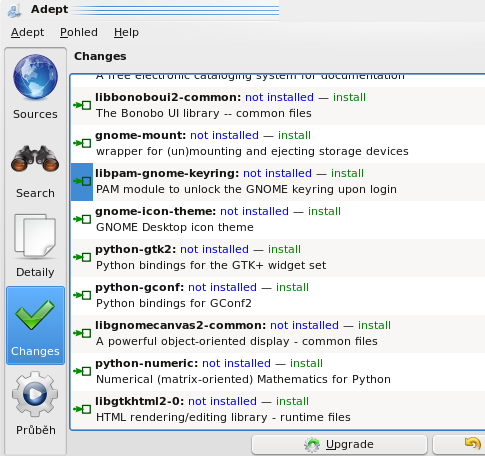This screenshot has height=456, width=485.
Task: Select the libgnomecanvas2-common package name
Action: pos(181,325)
